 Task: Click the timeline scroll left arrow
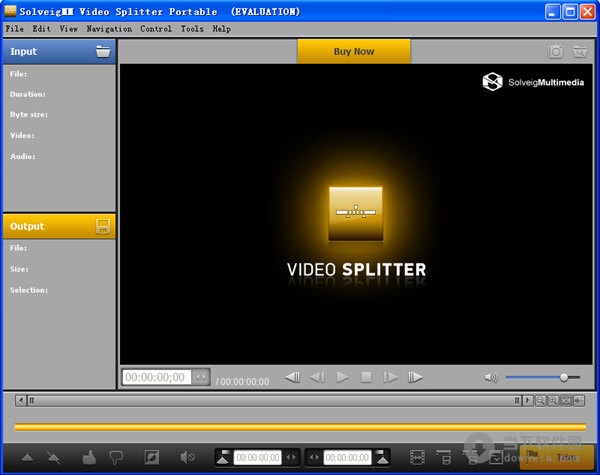coord(21,401)
